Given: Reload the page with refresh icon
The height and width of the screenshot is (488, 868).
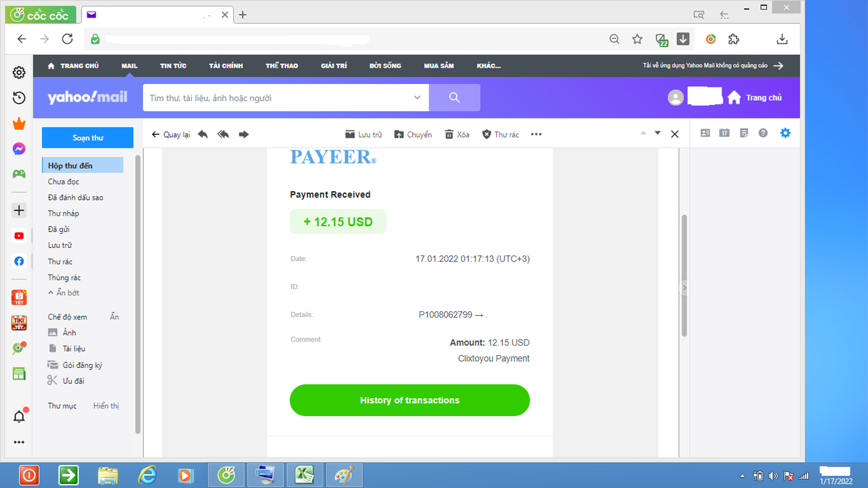Looking at the screenshot, I should pos(67,39).
